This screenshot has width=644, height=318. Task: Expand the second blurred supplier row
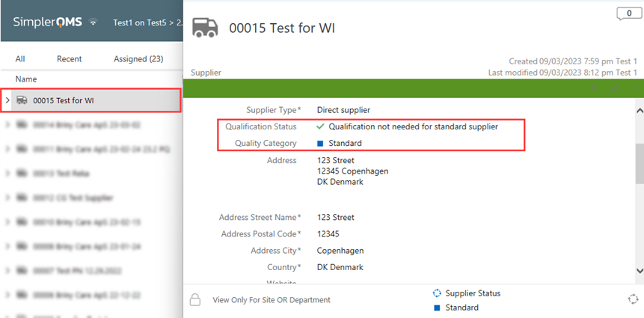(7, 149)
